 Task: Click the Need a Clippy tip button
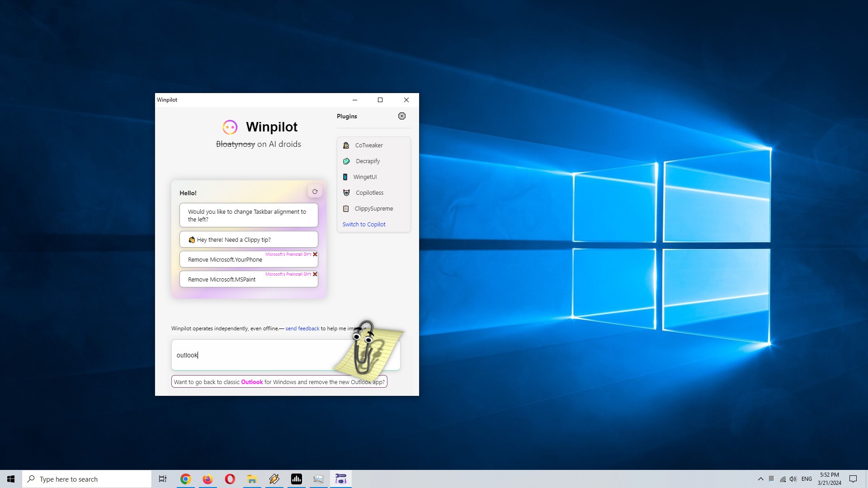point(248,239)
